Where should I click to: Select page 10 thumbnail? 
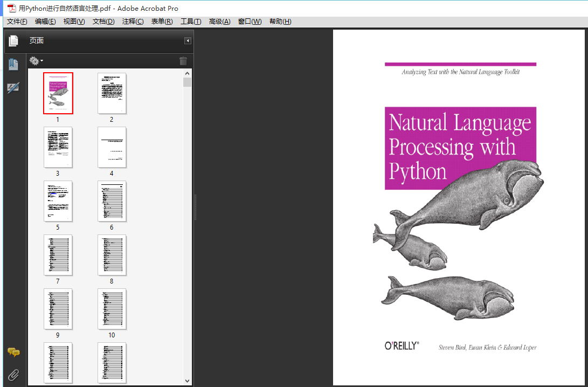(x=112, y=309)
